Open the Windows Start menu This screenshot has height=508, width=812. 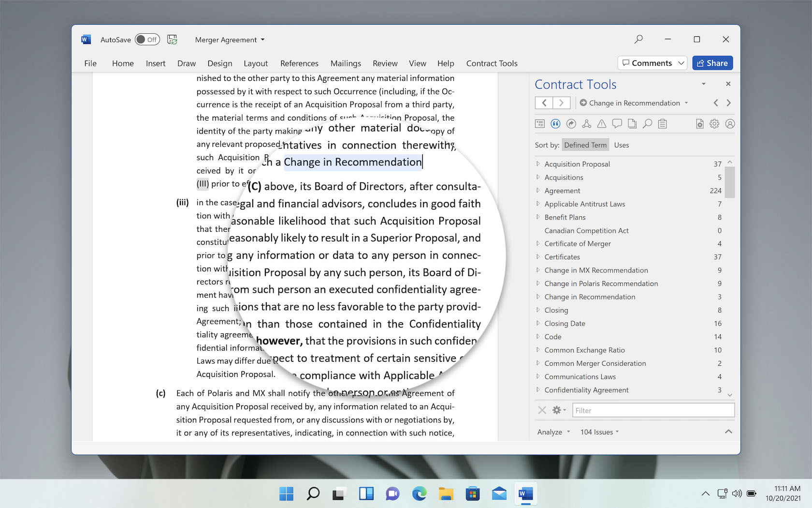[286, 493]
